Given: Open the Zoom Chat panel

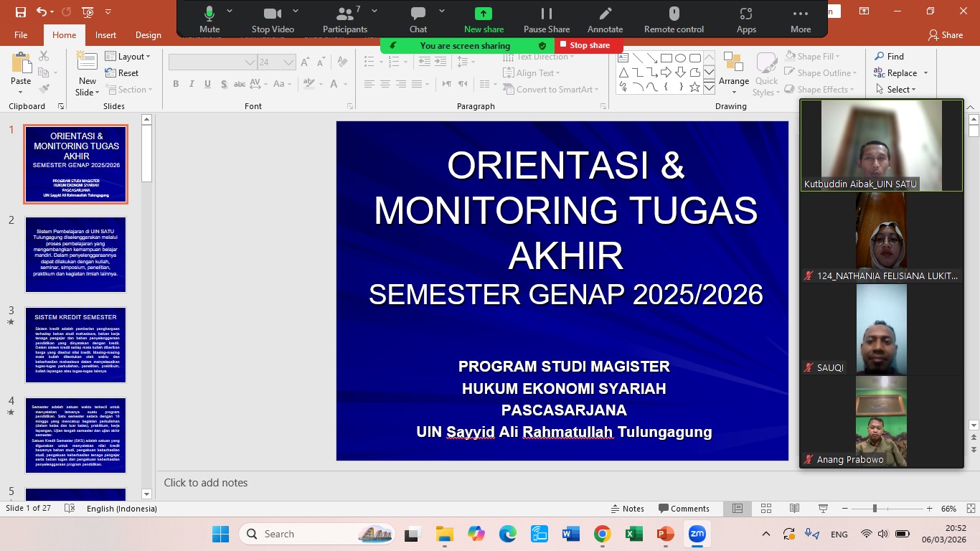Looking at the screenshot, I should coord(418,19).
